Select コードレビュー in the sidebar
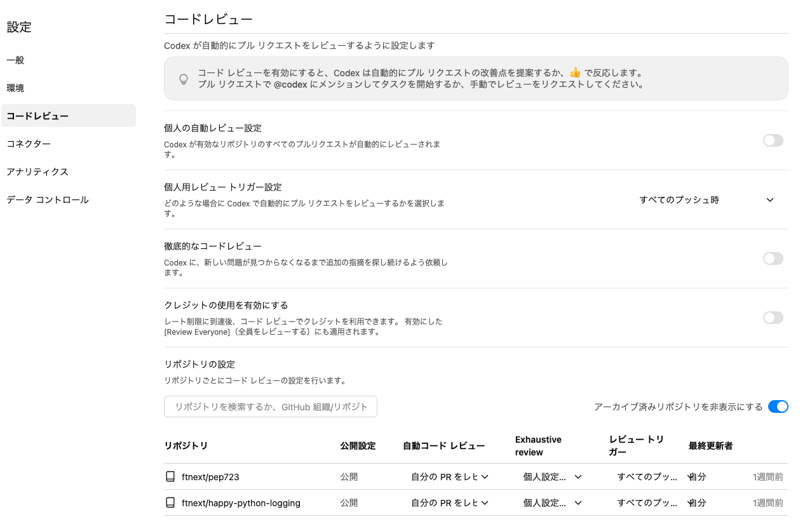This screenshot has height=531, width=812. pyautogui.click(x=69, y=116)
